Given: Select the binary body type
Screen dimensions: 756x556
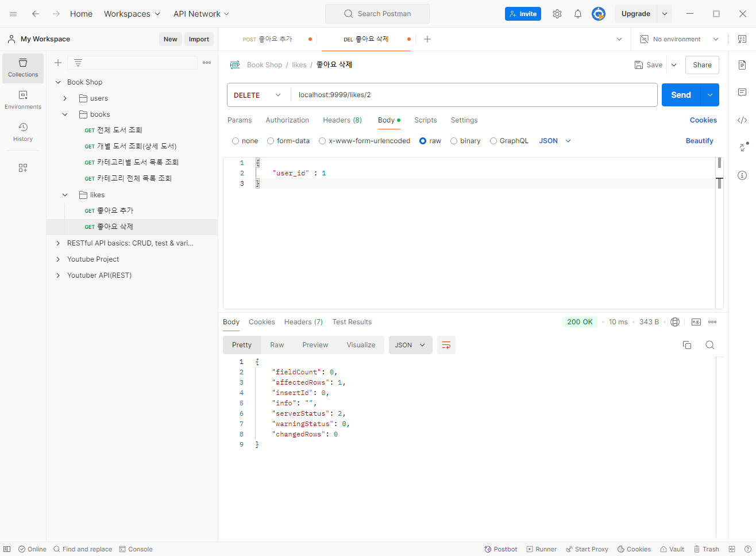Looking at the screenshot, I should 454,141.
